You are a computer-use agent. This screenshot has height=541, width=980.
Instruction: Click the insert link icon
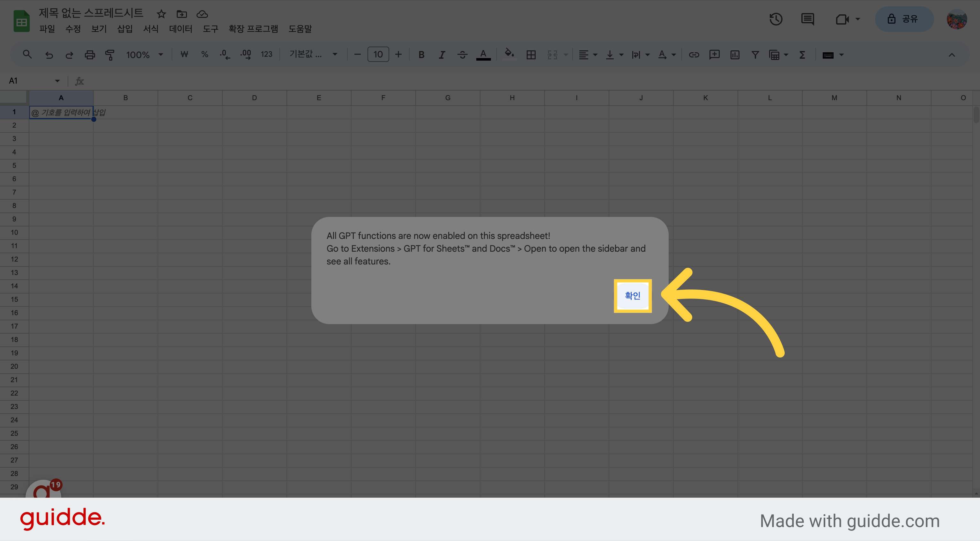(x=694, y=55)
